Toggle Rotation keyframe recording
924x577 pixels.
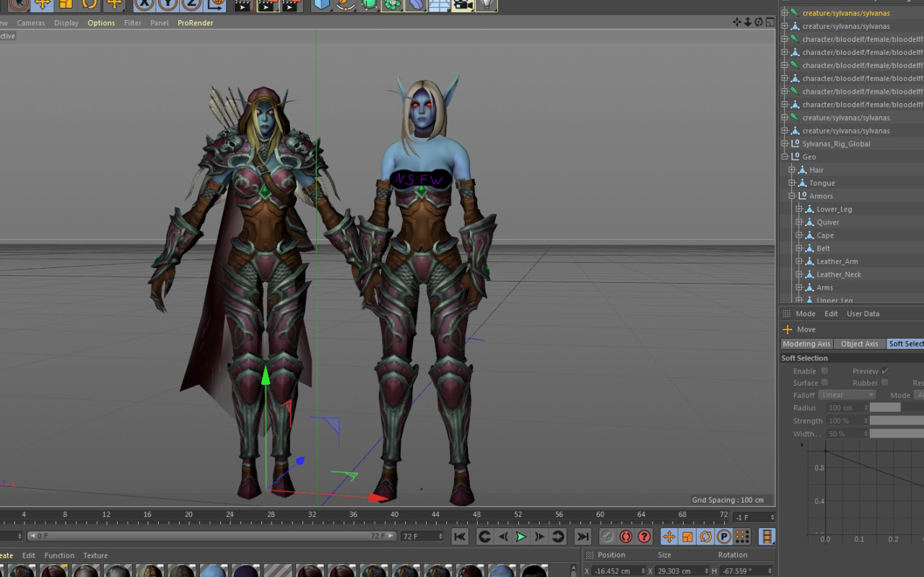coord(705,537)
